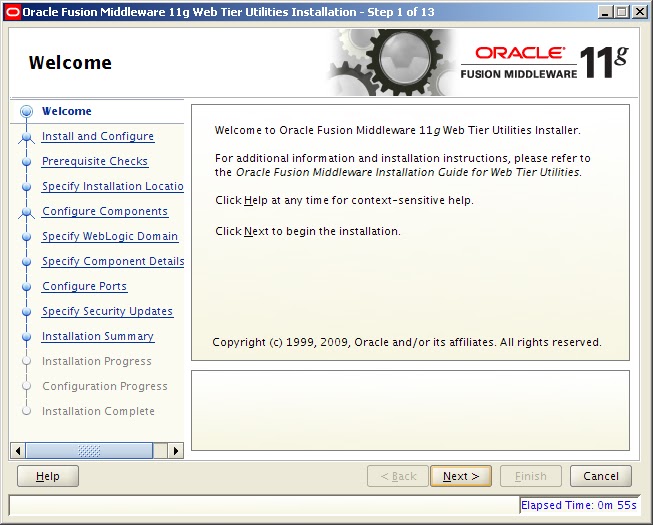Click the copyright notice text

pos(407,342)
